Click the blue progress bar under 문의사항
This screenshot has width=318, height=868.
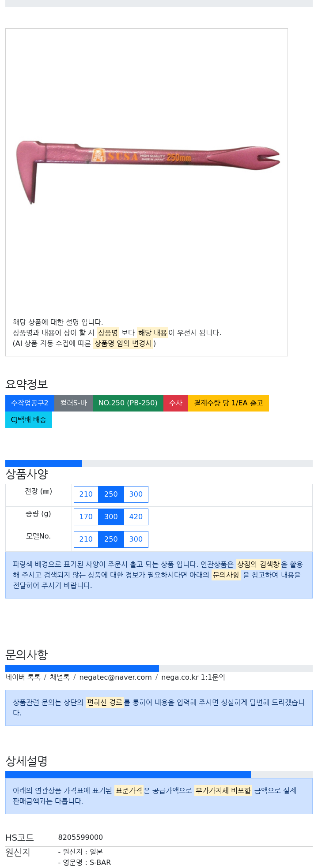tap(82, 669)
